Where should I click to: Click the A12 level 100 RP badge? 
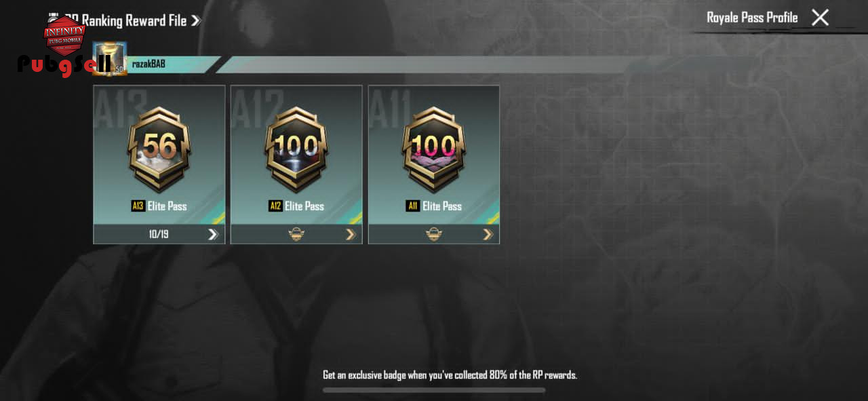pyautogui.click(x=296, y=149)
